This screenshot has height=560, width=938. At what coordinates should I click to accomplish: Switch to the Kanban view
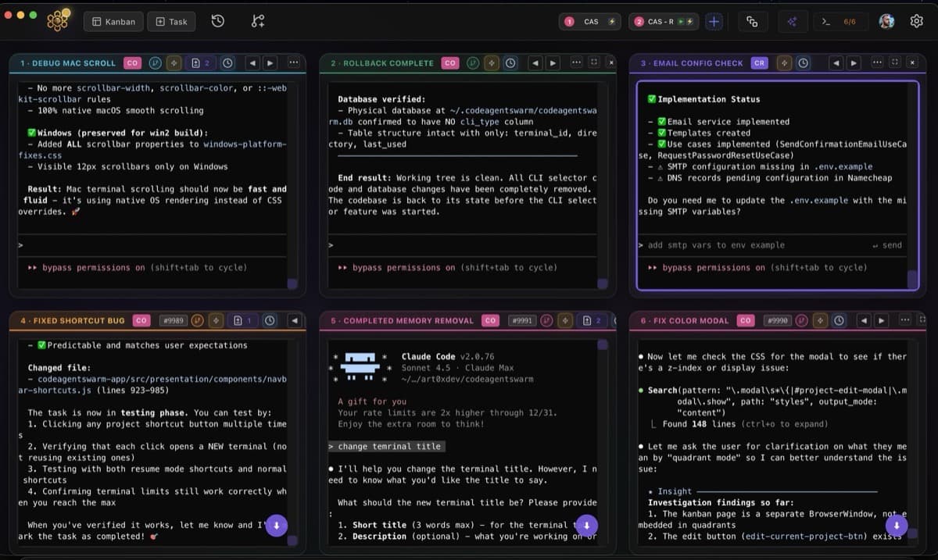(x=113, y=21)
